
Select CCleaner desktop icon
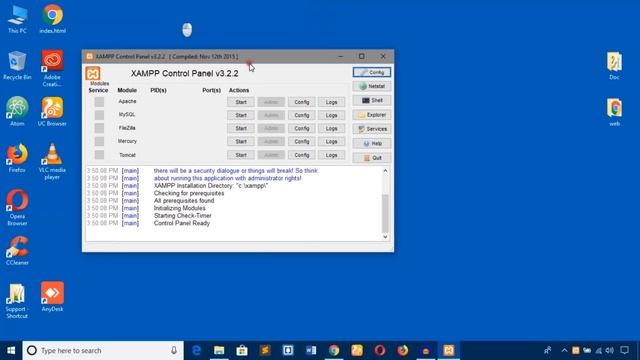click(17, 251)
